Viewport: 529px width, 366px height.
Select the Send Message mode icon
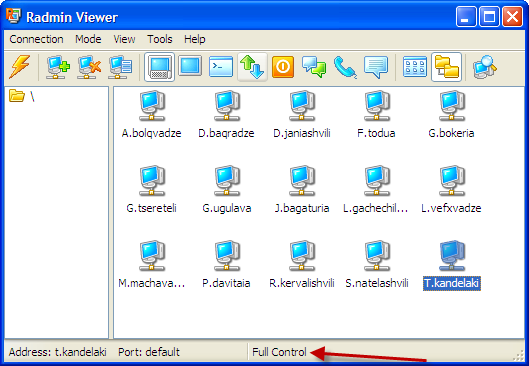[376, 67]
